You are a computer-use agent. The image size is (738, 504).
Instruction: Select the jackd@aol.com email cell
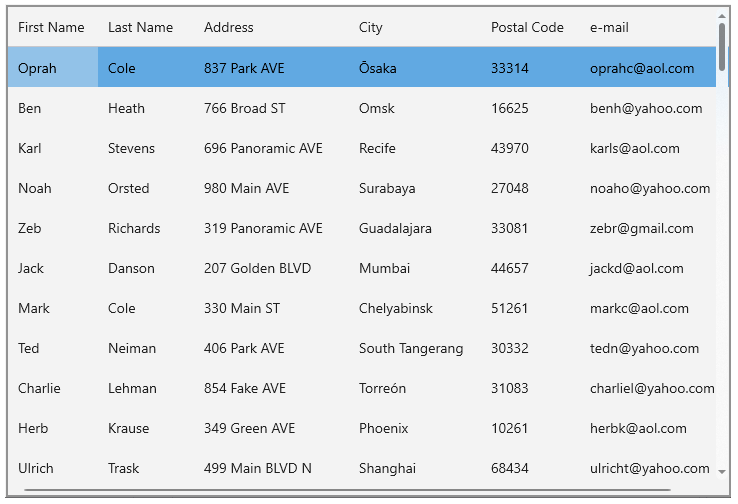coord(636,268)
